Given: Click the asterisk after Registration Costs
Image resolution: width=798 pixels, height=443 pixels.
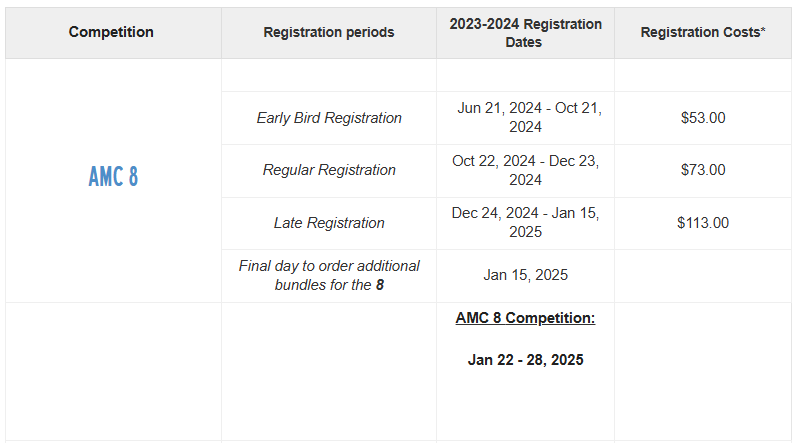Looking at the screenshot, I should [763, 30].
